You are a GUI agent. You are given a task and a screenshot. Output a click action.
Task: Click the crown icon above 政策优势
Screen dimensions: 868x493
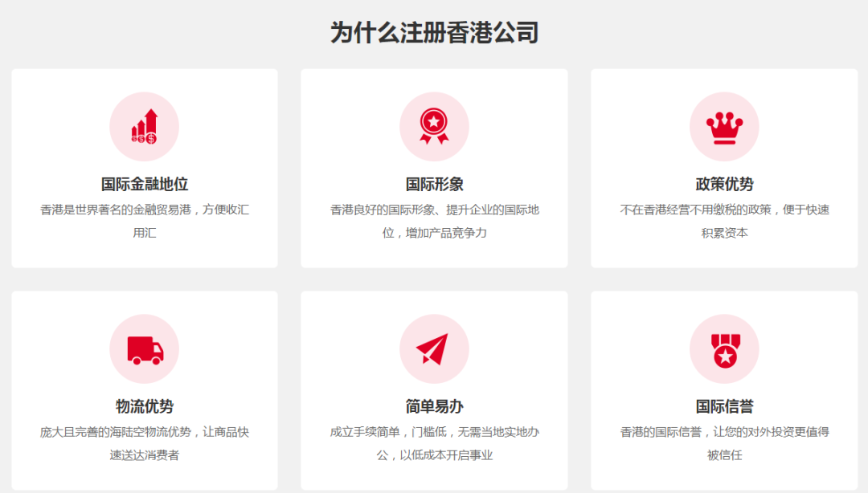[x=724, y=126]
